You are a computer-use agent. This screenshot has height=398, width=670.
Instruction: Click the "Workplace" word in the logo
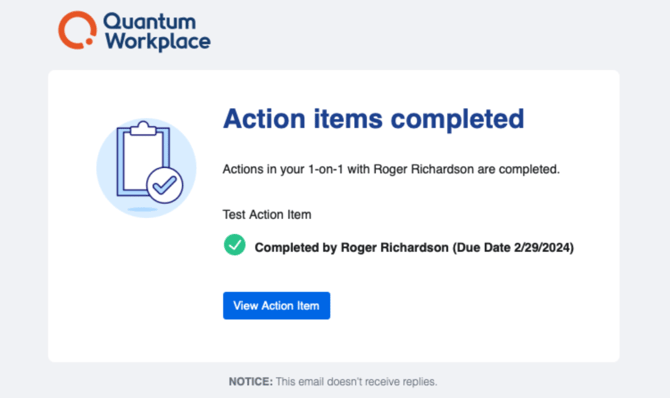click(x=158, y=42)
